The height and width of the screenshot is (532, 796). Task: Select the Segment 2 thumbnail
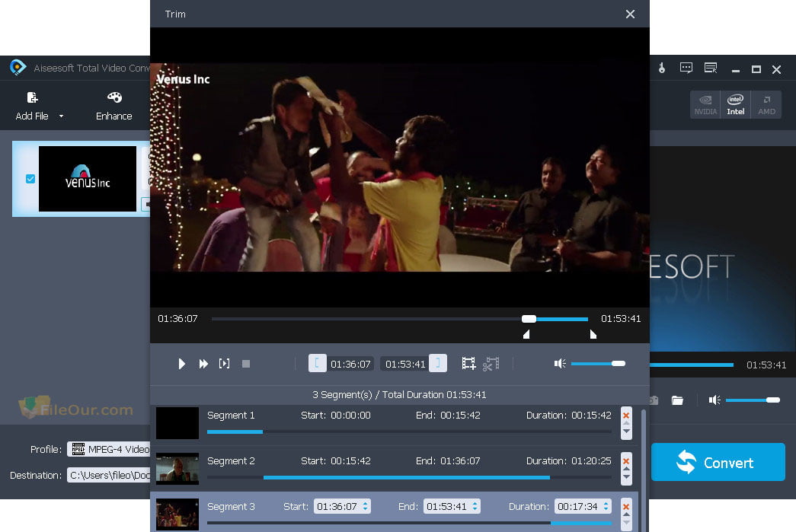click(x=177, y=469)
